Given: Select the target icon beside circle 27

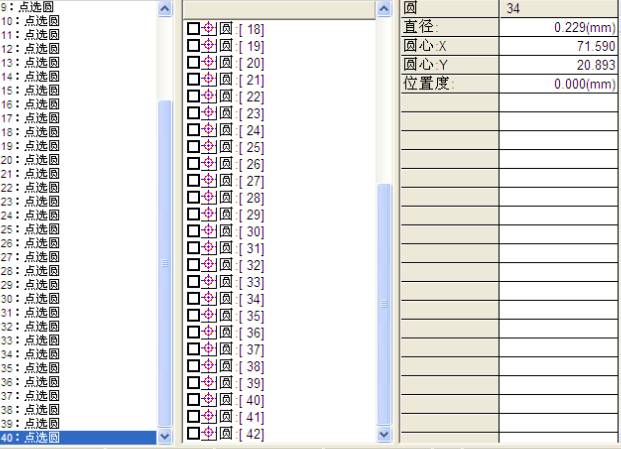Looking at the screenshot, I should 209,181.
